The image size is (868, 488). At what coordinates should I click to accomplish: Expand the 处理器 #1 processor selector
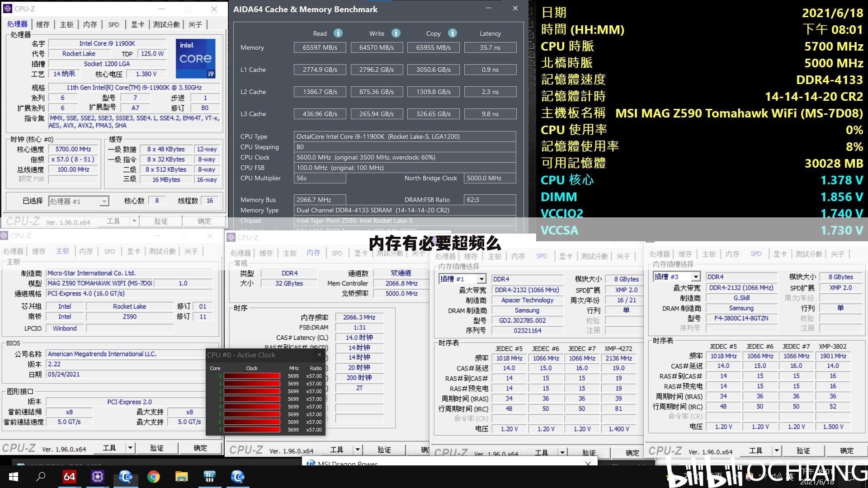(x=104, y=201)
